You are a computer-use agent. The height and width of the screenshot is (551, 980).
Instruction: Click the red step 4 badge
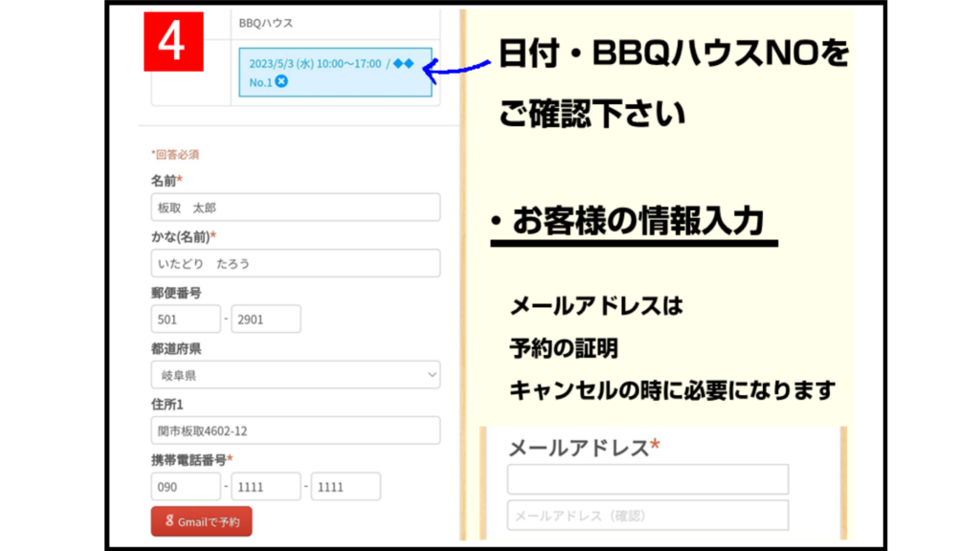tap(173, 41)
